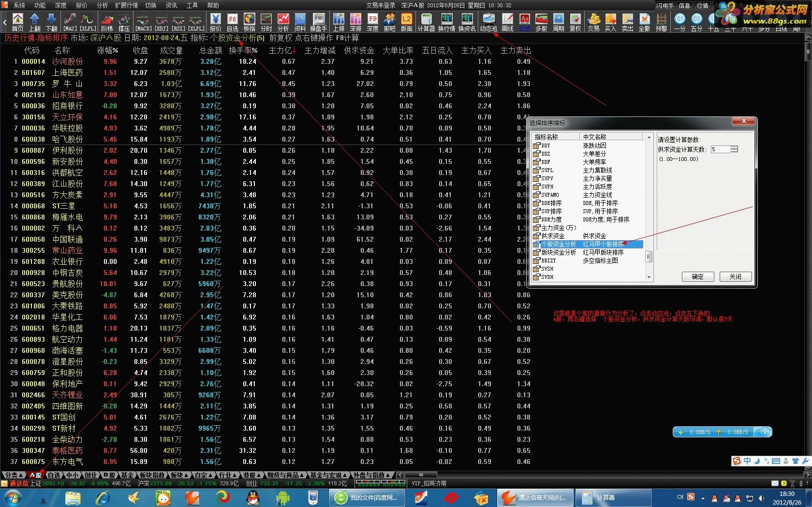Switch to 五分 five-minute period icon
Viewport: 812px width, 507px height.
pos(696,22)
